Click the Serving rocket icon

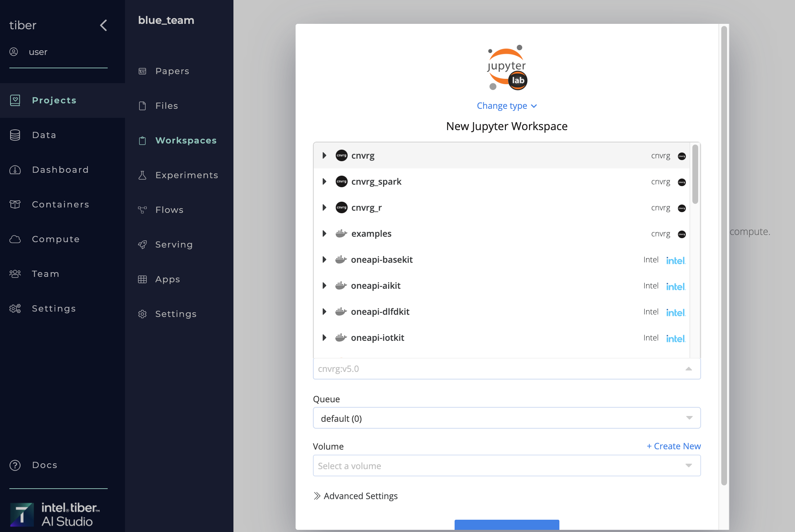[x=142, y=245]
